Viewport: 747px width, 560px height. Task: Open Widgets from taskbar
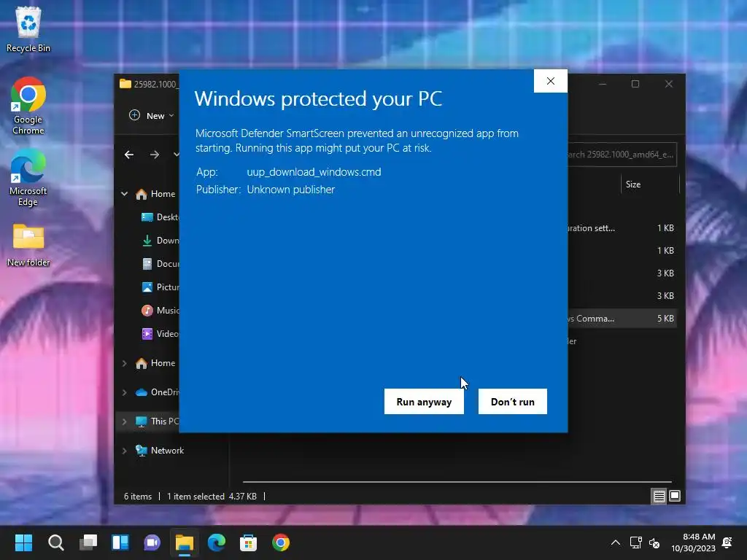click(x=120, y=542)
